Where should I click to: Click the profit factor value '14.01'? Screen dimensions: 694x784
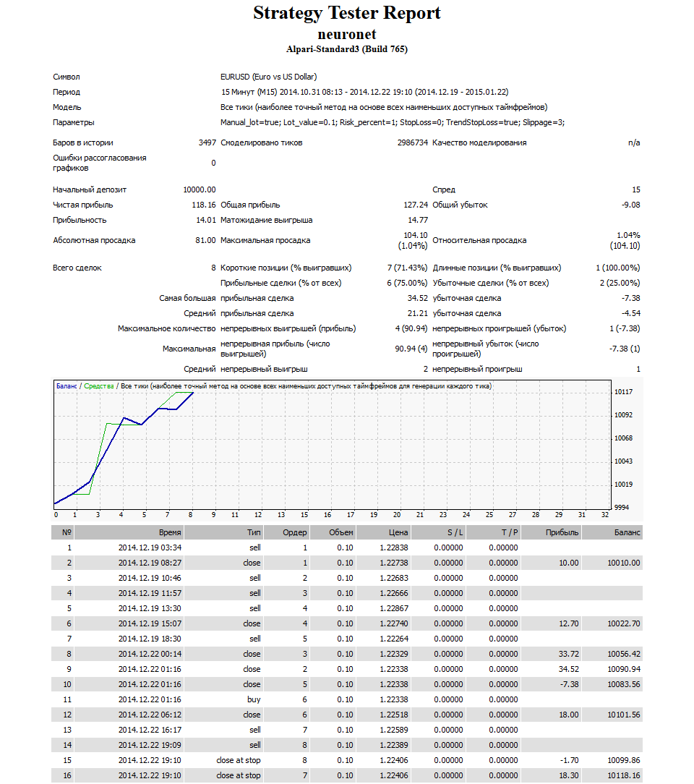point(206,220)
